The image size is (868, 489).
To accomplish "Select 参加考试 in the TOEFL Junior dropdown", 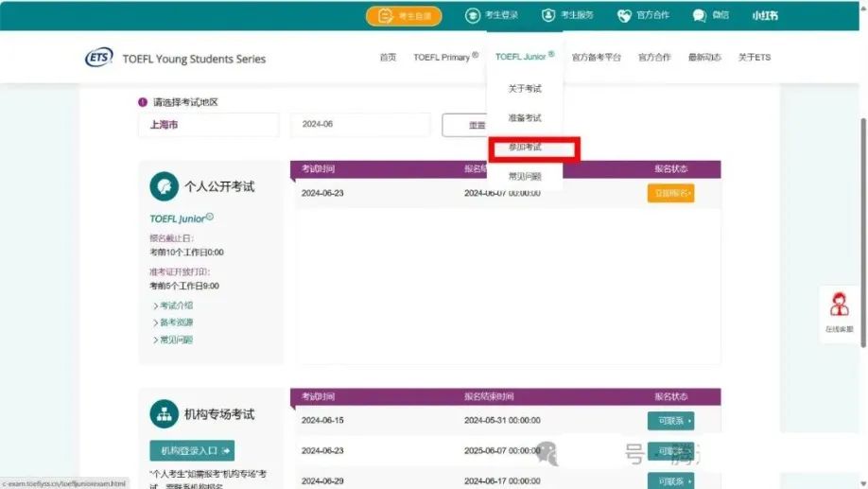I will 524,148.
